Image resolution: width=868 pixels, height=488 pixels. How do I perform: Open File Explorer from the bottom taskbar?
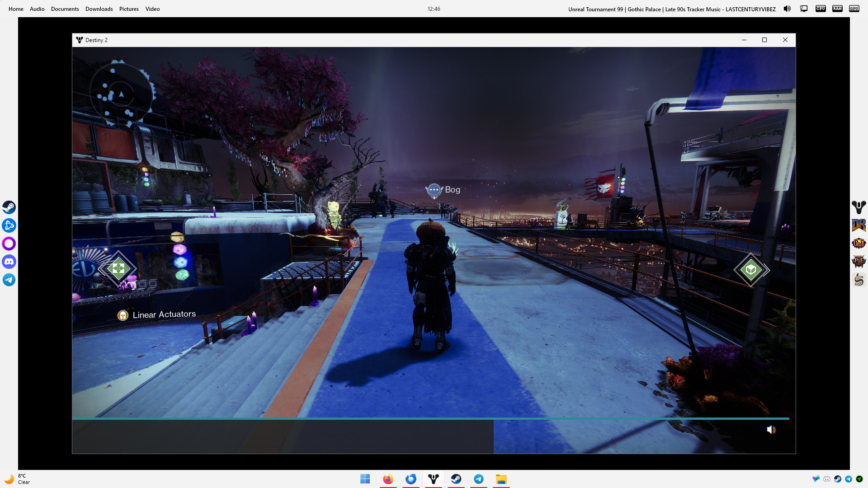coord(501,479)
